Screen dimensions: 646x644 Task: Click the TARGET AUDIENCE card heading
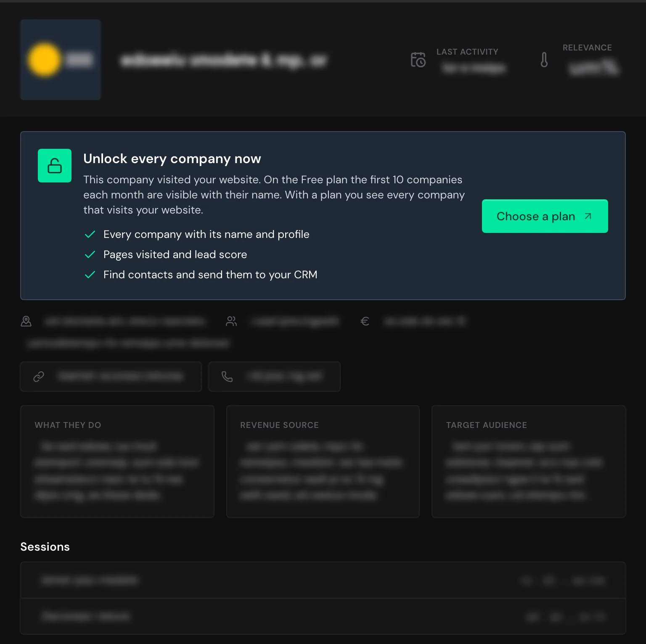point(487,425)
